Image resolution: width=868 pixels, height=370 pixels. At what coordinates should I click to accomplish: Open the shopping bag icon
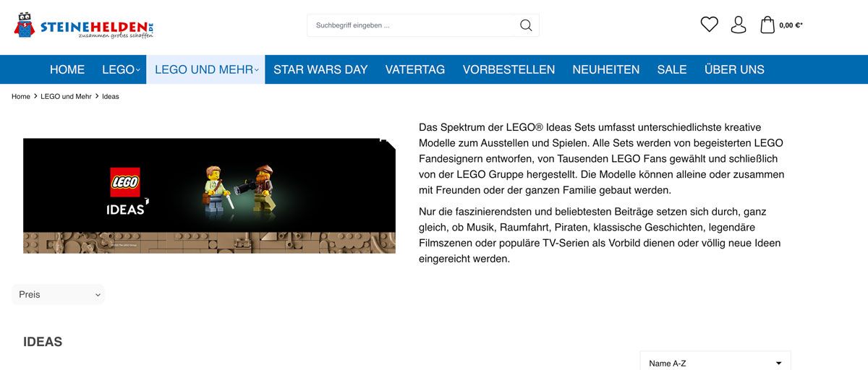click(767, 25)
